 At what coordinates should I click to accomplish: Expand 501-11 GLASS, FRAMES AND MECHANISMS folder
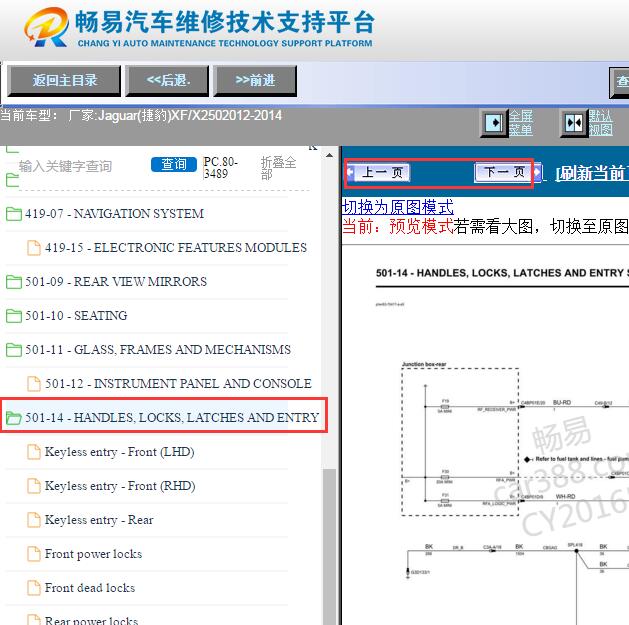point(158,350)
